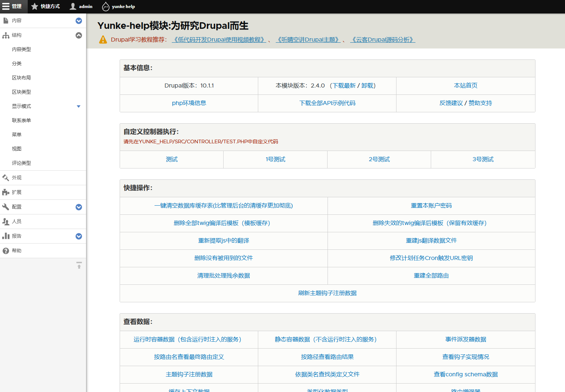This screenshot has height=392, width=565.
Task: Open the 听睛空讲Drupal主题 link
Action: tap(308, 40)
